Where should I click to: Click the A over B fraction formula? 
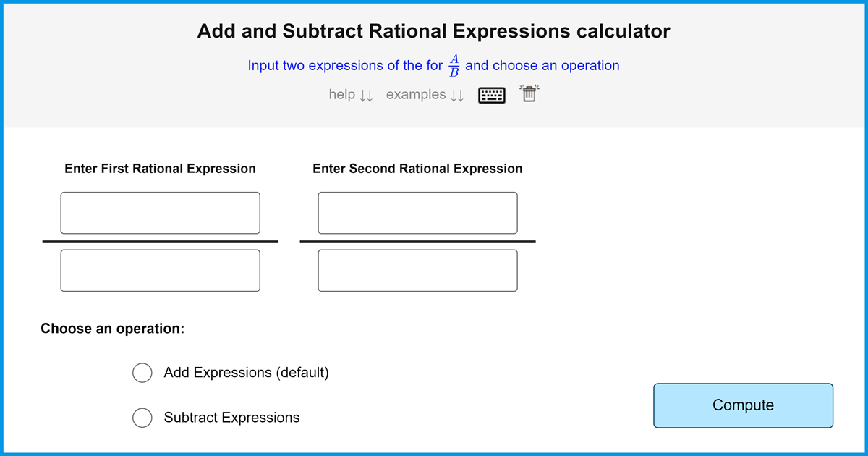(454, 65)
